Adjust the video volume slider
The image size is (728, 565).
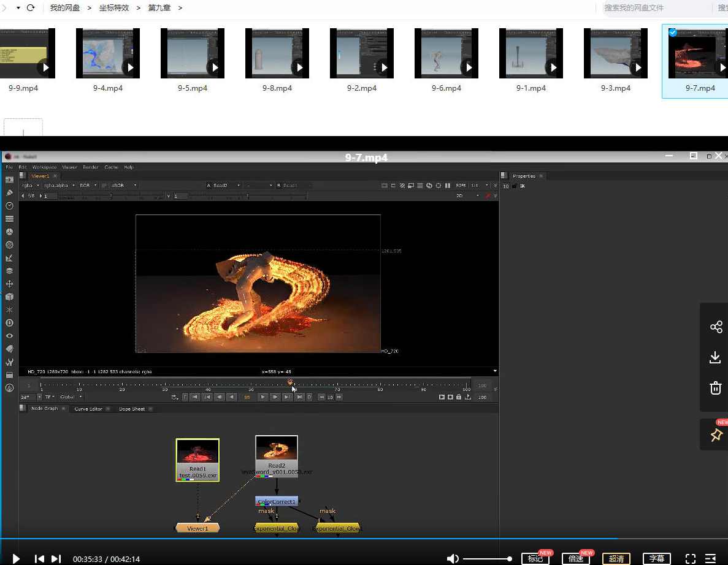pyautogui.click(x=488, y=559)
